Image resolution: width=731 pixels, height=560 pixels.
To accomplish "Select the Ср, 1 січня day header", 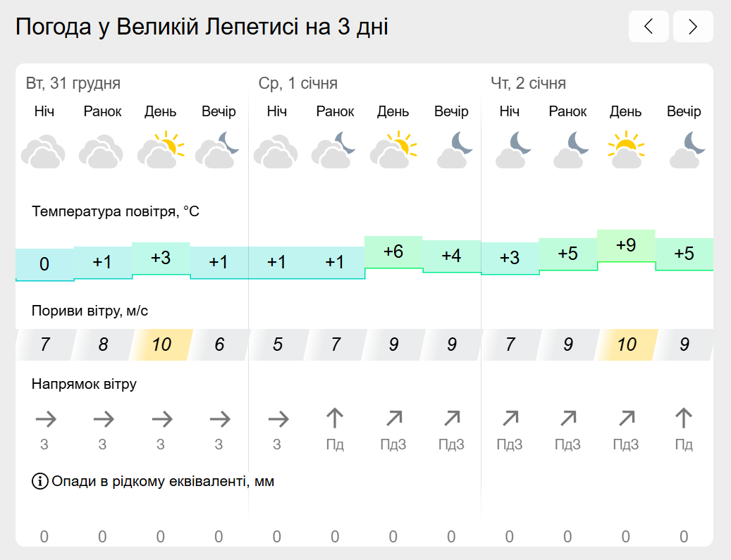I will [x=298, y=83].
